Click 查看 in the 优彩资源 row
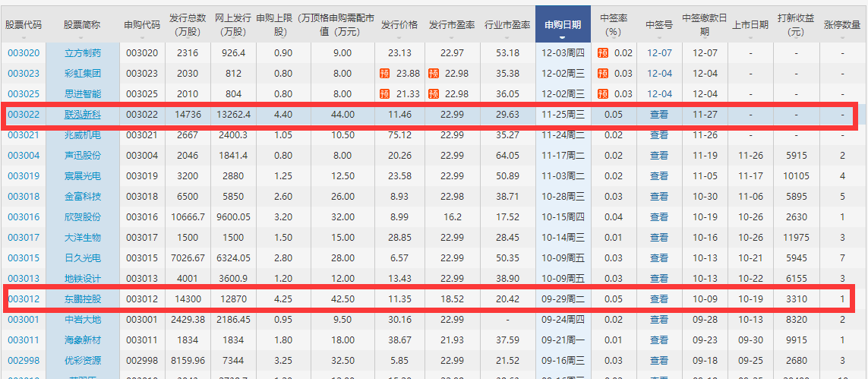This screenshot has height=379, width=868. [x=659, y=361]
